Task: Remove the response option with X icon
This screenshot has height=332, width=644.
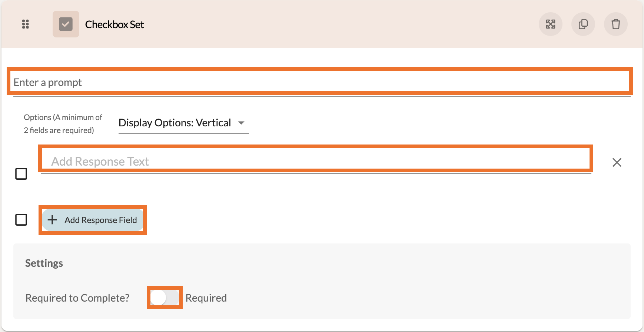Action: pyautogui.click(x=617, y=162)
